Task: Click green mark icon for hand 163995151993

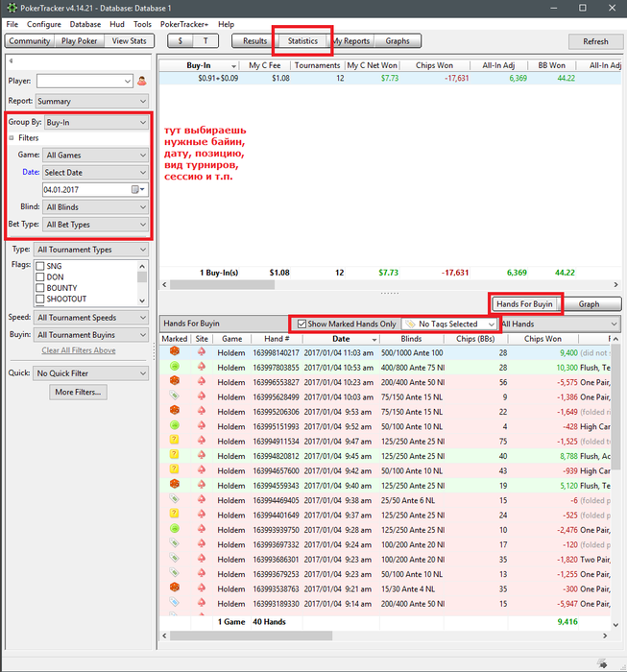Action: click(175, 425)
